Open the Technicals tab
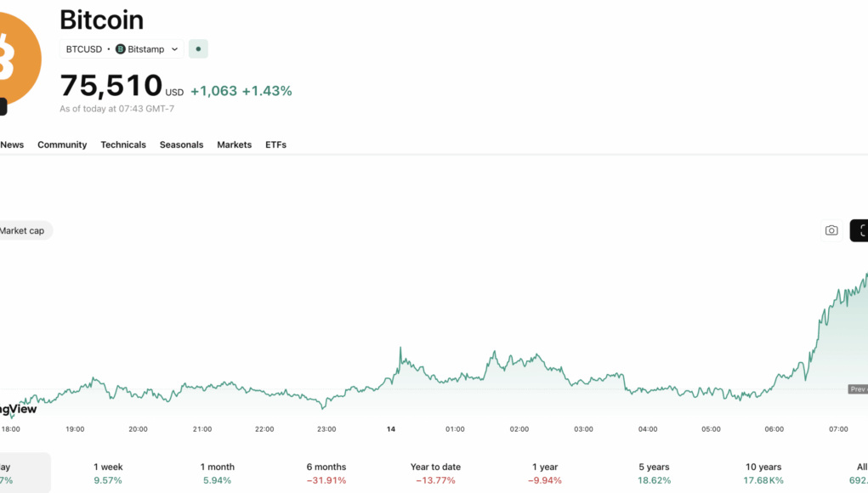 pos(123,144)
